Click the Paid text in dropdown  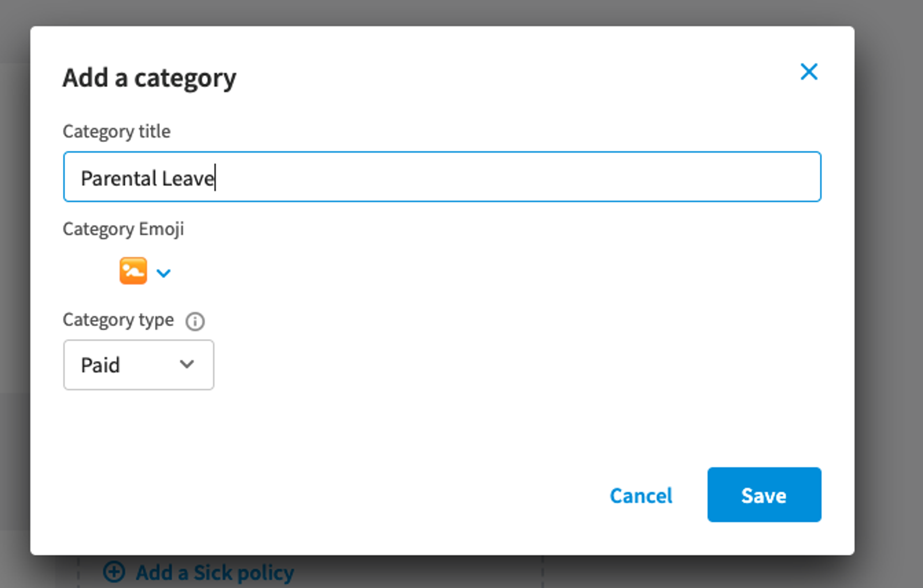[100, 365]
